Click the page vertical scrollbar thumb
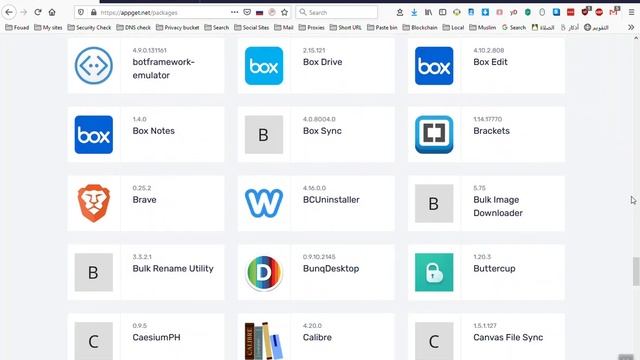Viewport: 640px width, 360px height. 636,271
